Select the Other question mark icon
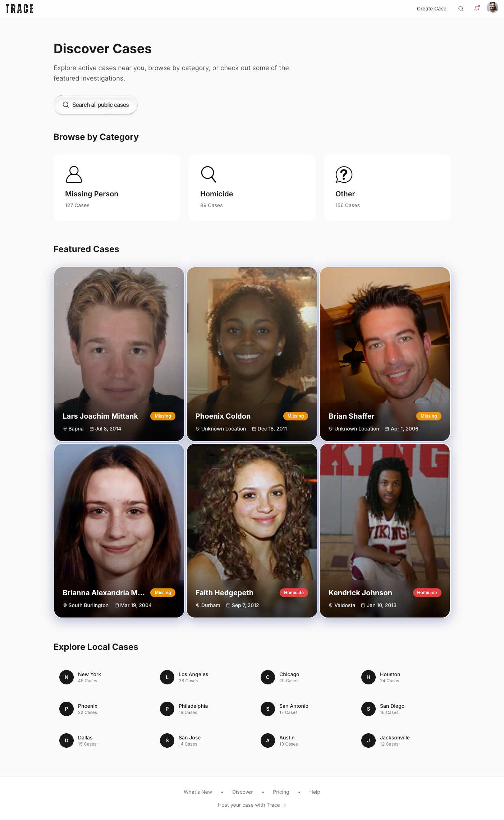 (344, 174)
